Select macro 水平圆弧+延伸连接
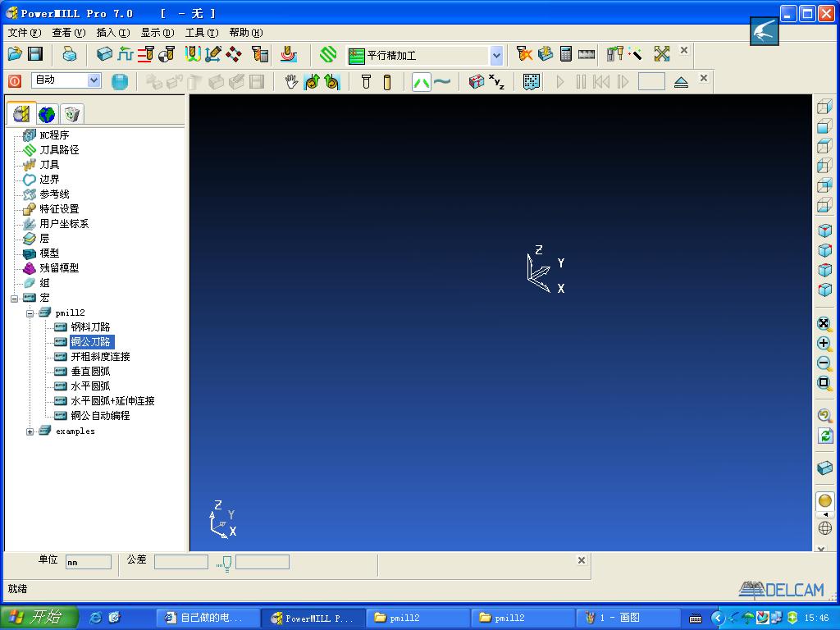Viewport: 840px width, 630px height. click(x=112, y=401)
